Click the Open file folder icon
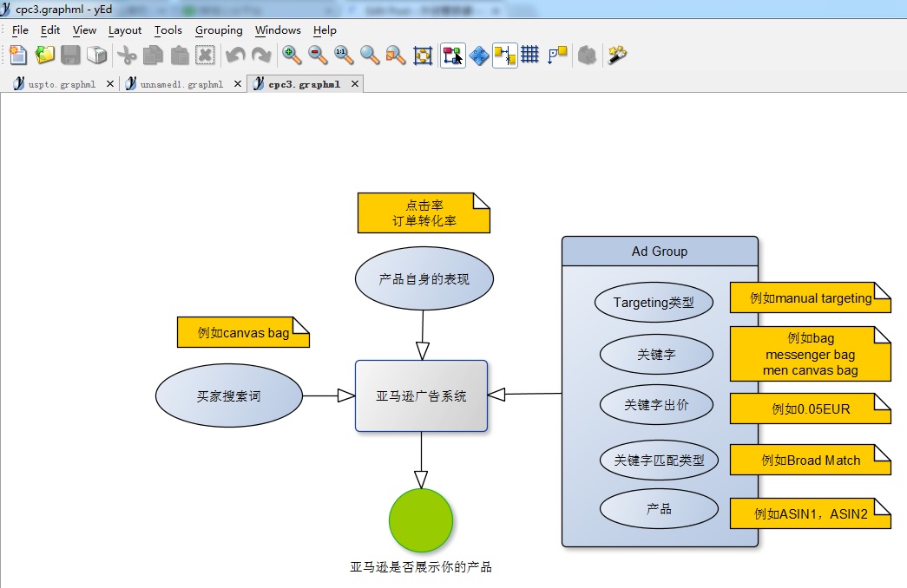Image resolution: width=907 pixels, height=588 pixels. [x=44, y=56]
